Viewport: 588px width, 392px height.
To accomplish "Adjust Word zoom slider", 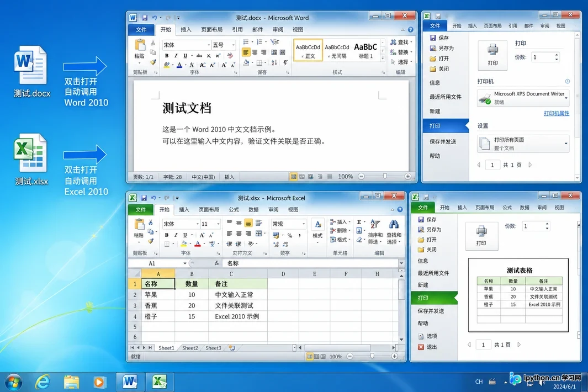I will click(x=384, y=176).
